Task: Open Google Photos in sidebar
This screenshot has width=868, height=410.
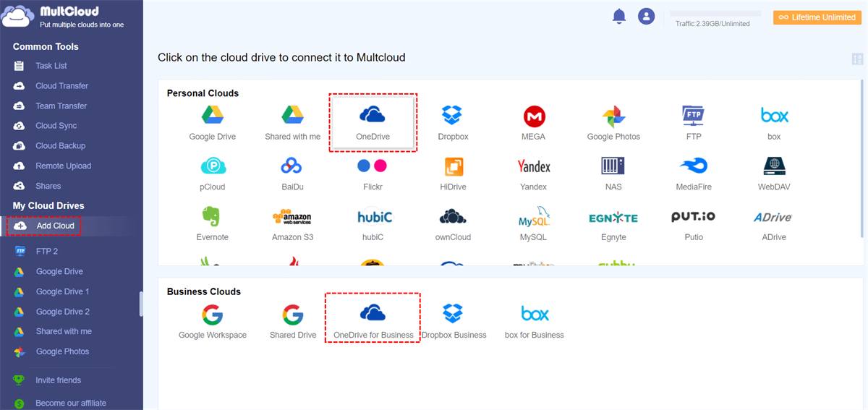Action: [62, 351]
